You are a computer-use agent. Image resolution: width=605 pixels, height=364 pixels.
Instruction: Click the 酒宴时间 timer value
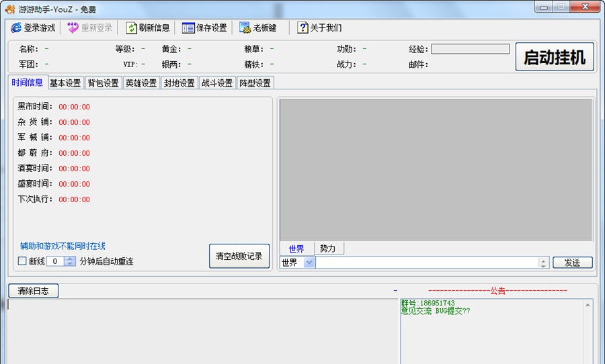(75, 169)
